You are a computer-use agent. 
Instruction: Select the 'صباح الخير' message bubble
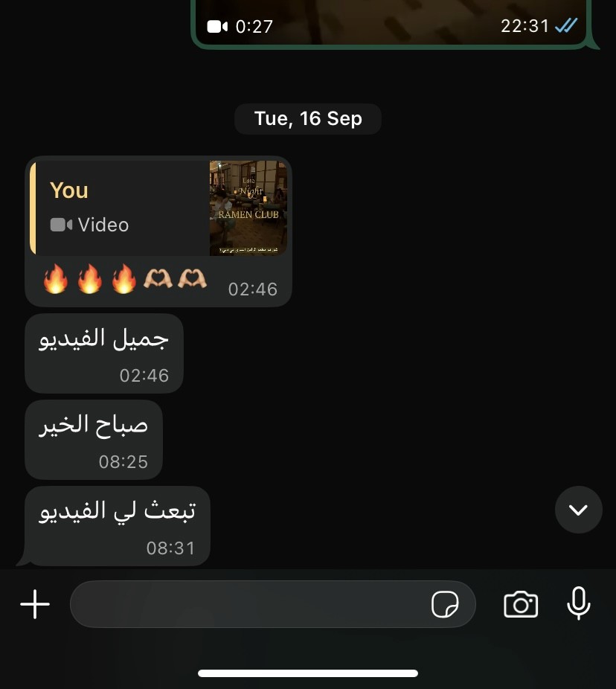[94, 440]
